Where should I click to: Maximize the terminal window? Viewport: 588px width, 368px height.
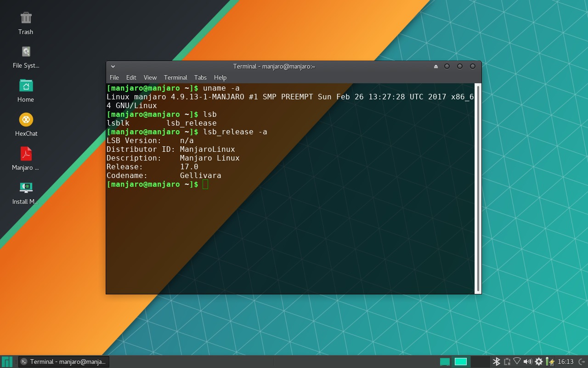click(x=459, y=66)
